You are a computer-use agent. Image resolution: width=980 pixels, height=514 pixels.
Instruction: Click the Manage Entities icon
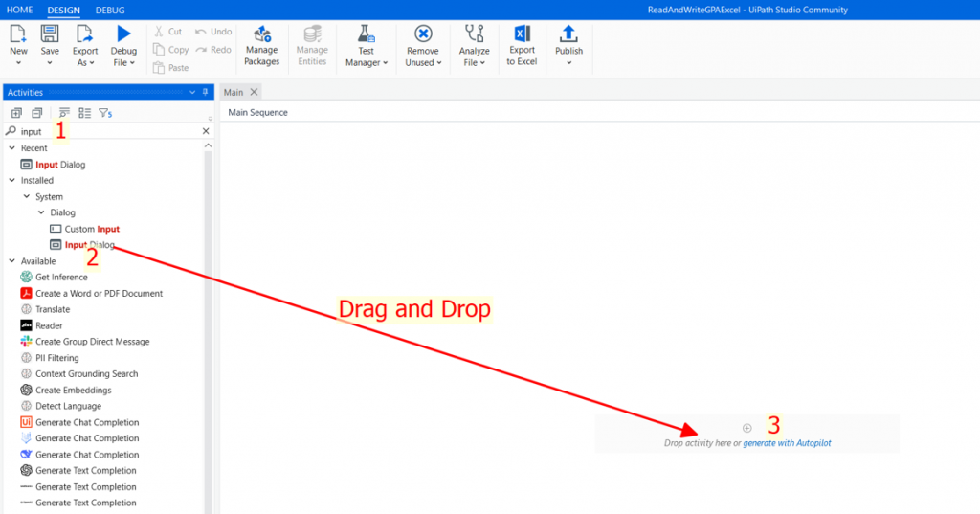coord(312,34)
